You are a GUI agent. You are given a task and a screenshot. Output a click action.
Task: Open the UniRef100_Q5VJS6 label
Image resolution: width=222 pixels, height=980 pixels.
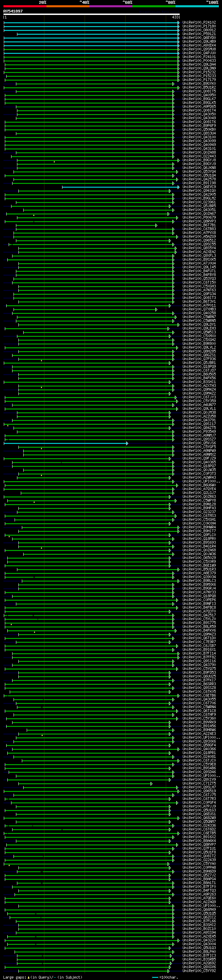(199, 443)
